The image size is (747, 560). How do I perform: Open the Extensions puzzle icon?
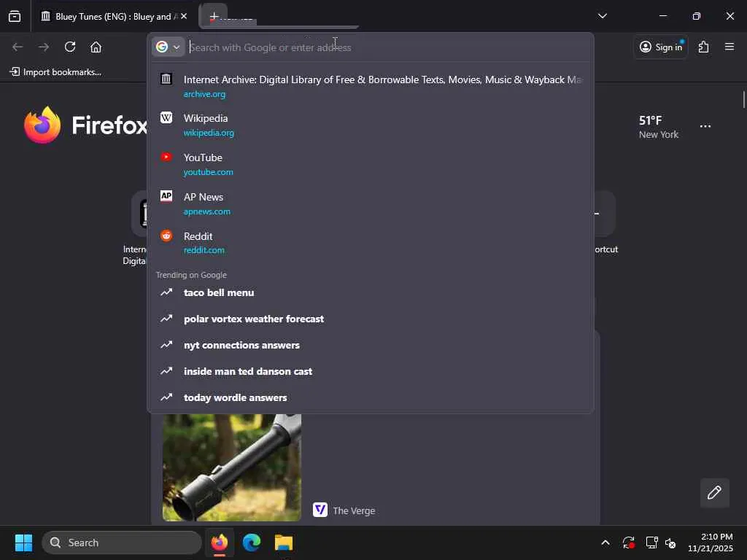(703, 47)
